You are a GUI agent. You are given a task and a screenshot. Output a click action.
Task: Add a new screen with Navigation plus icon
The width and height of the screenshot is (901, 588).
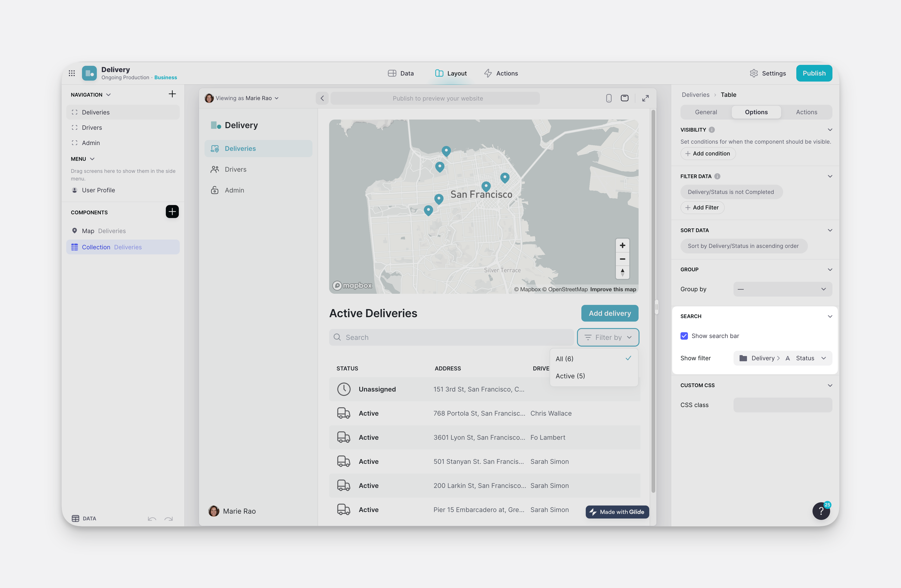(x=172, y=94)
